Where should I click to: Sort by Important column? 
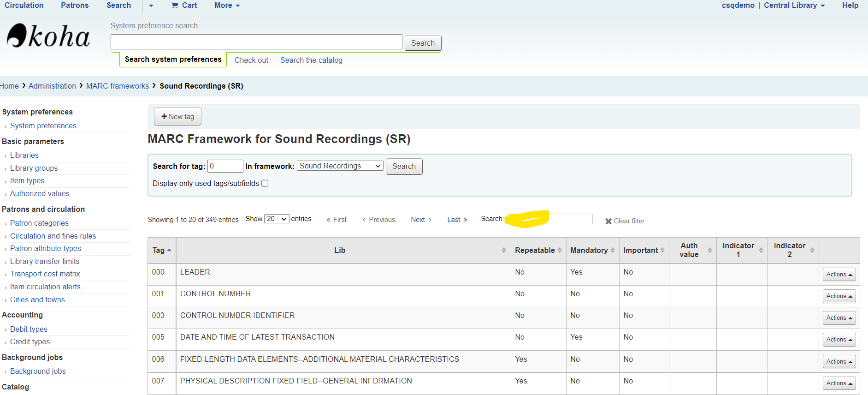644,250
